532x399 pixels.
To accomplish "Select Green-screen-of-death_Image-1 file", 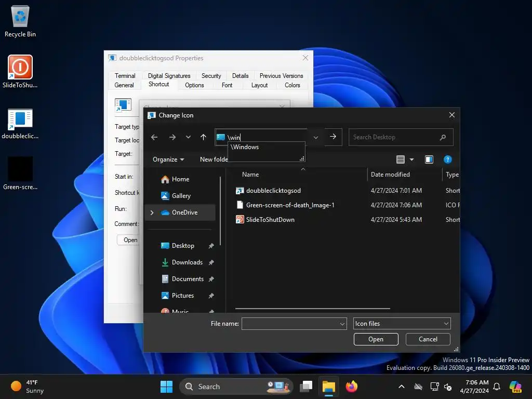I will tap(347, 205).
